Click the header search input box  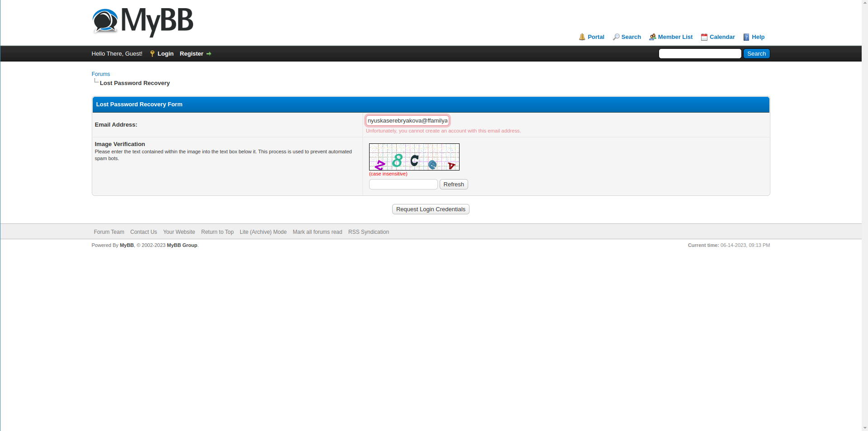click(x=700, y=54)
